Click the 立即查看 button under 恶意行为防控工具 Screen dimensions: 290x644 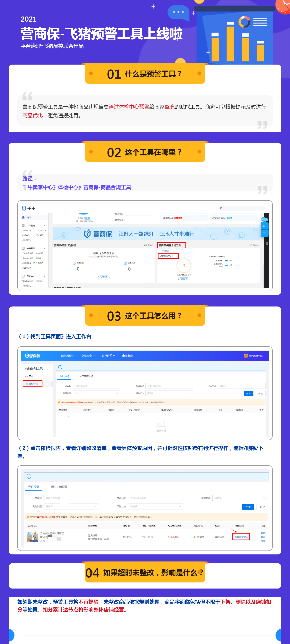coord(104,277)
